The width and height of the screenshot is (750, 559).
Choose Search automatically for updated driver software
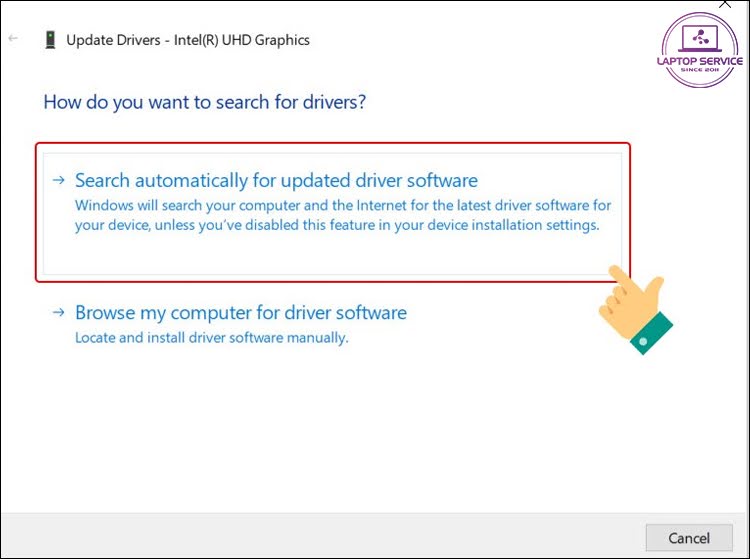(x=332, y=214)
